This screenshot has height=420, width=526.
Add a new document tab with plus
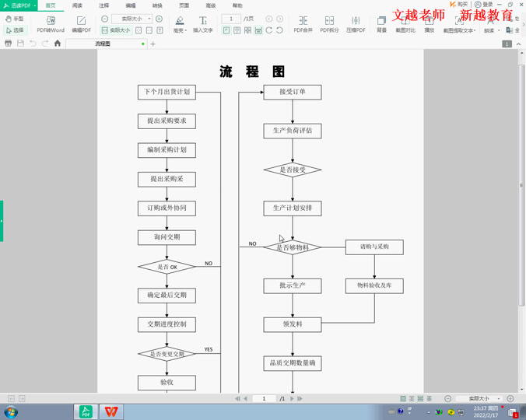coord(153,44)
